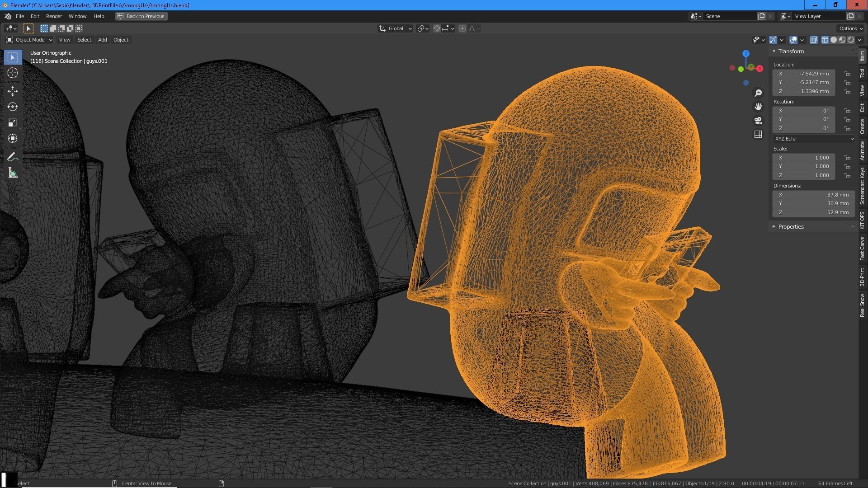Click the new scene copy icon
Viewport: 868px width, 488px height.
click(x=761, y=16)
